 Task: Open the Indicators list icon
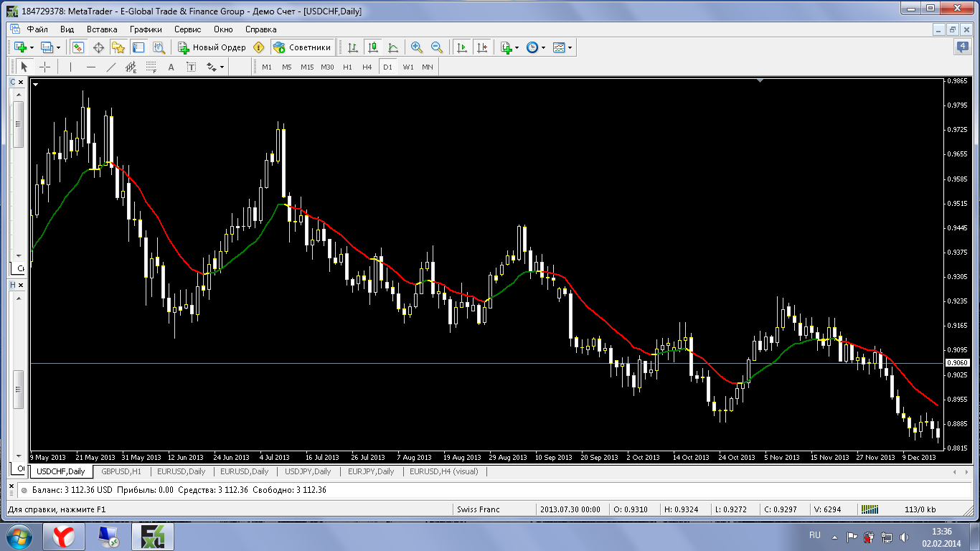[507, 47]
